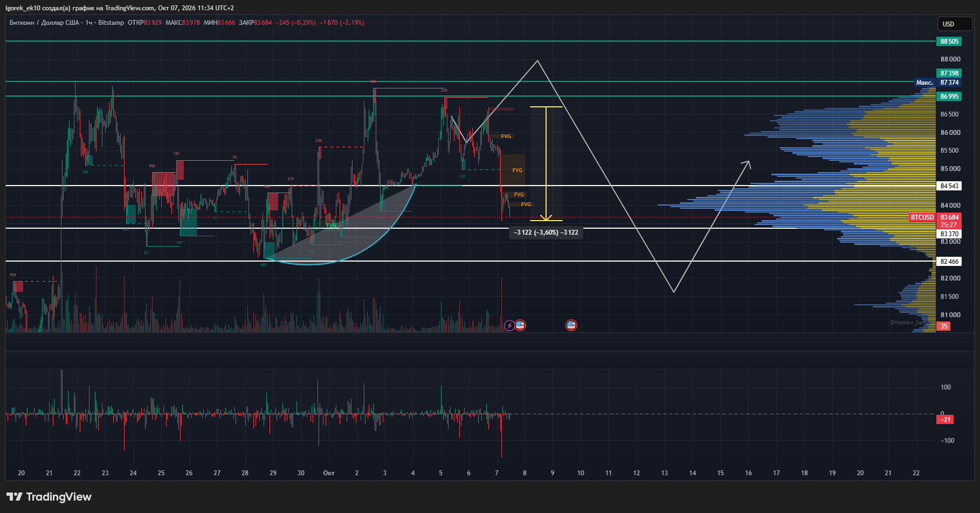Click the TradingView.com chart author caption
This screenshot has width=980, height=513.
(120, 8)
